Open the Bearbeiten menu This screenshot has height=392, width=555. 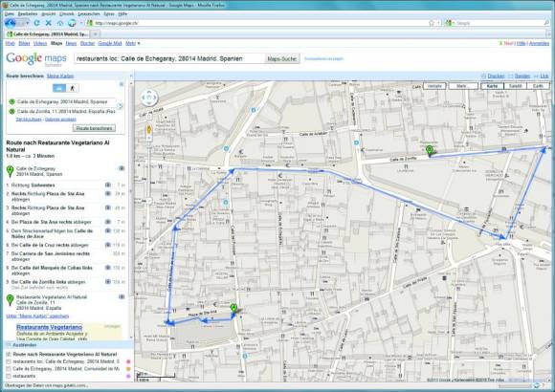(28, 13)
